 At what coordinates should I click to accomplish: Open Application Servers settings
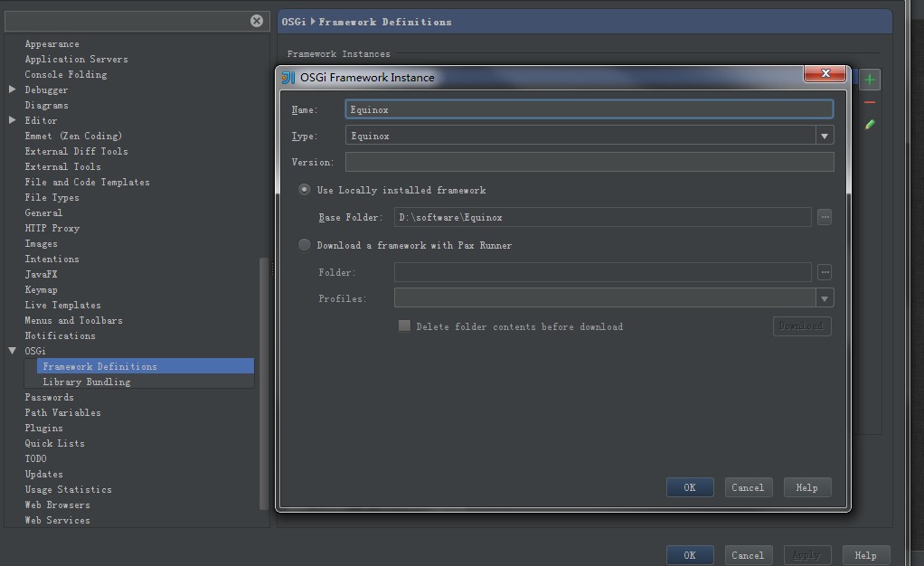click(77, 59)
